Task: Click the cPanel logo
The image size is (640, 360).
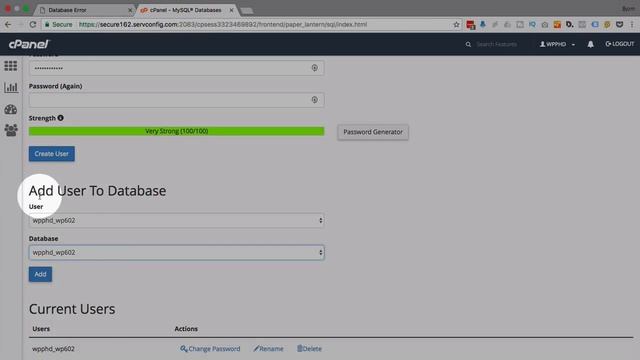Action: point(29,44)
